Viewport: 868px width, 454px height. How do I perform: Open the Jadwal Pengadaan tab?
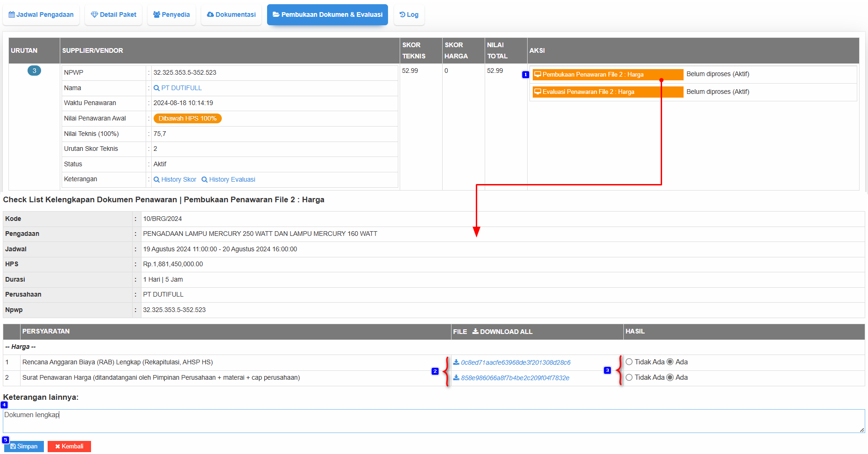[41, 14]
